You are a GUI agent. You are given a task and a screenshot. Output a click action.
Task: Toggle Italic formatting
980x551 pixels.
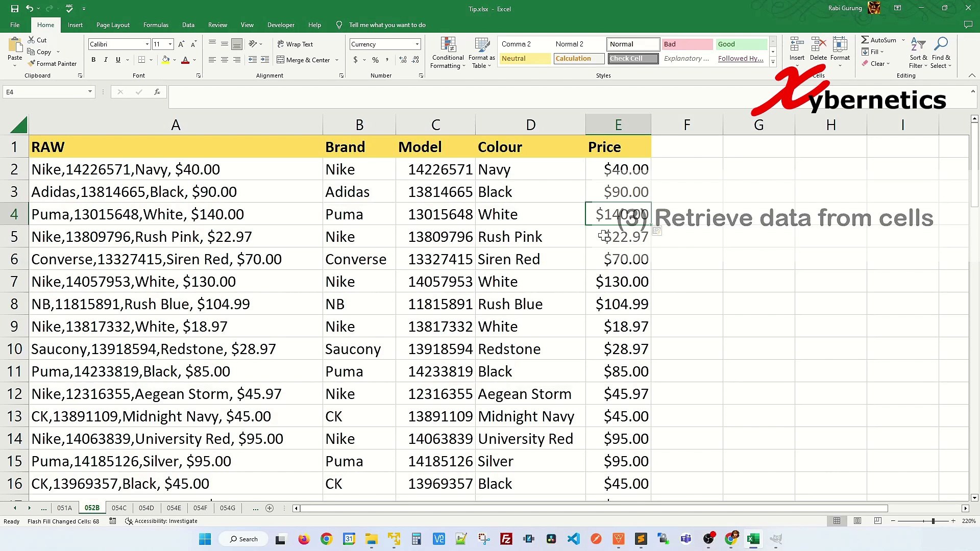point(106,60)
